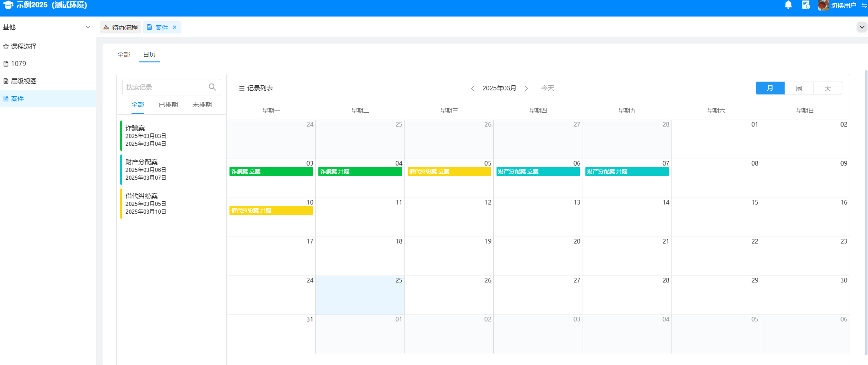Switch calendar to 月 view
Screen dimensions: 868x365
pyautogui.click(x=770, y=88)
